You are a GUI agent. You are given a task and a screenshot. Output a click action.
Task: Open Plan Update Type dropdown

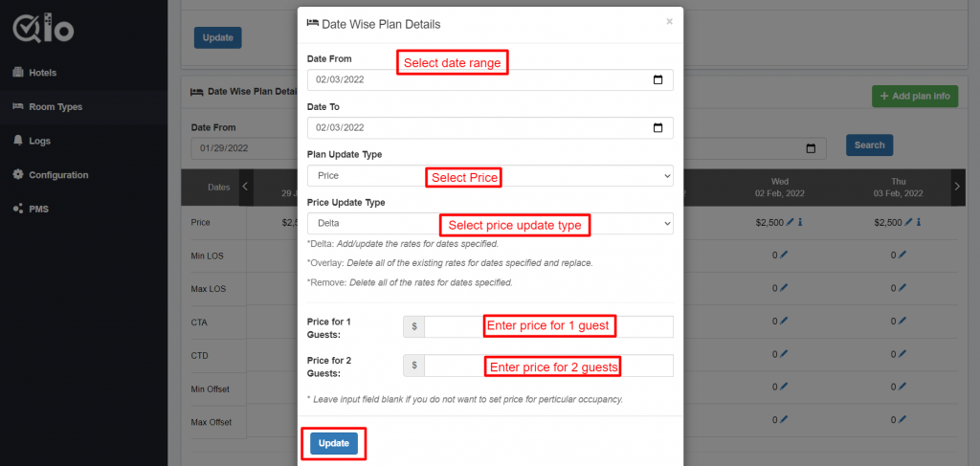pos(490,175)
